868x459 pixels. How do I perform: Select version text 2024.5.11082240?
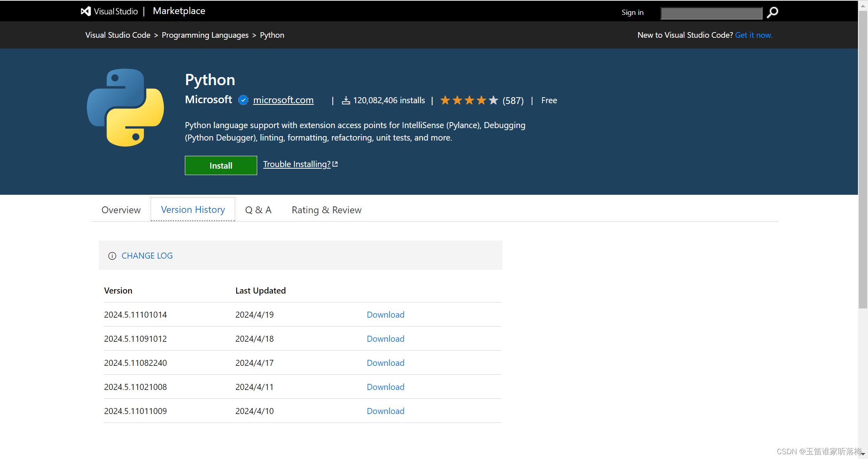click(x=135, y=363)
